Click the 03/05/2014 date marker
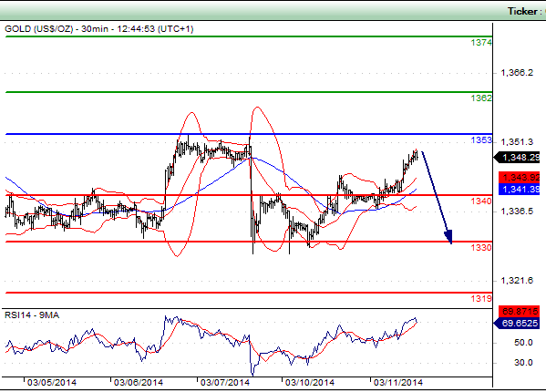 coord(52,383)
